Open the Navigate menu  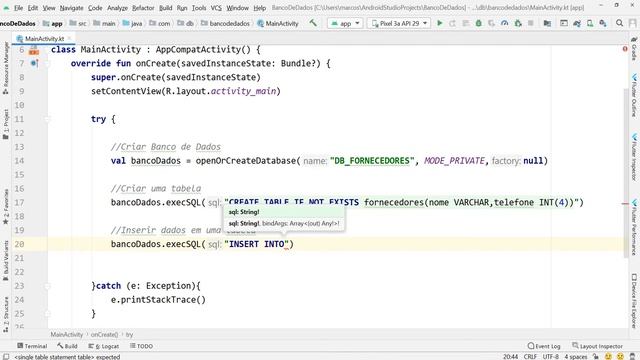(71, 8)
